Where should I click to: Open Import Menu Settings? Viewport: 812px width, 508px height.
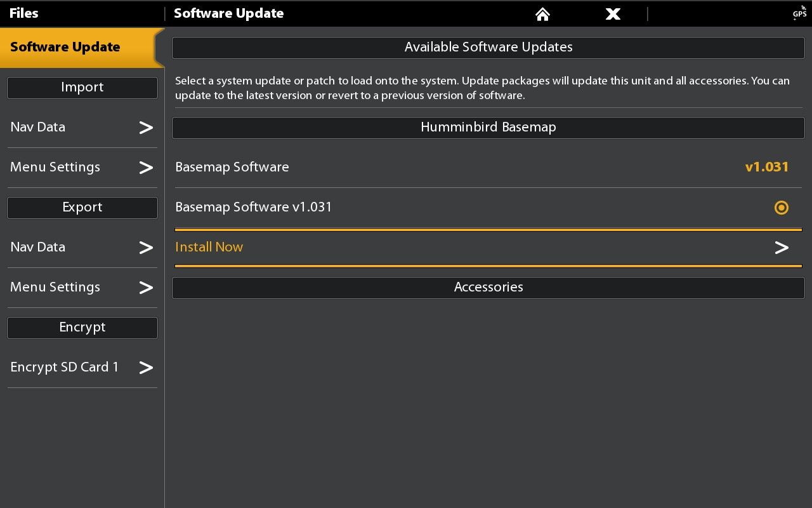coord(82,167)
